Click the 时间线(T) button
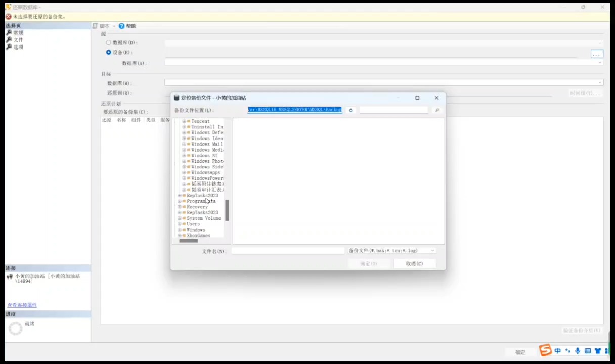The height and width of the screenshot is (364, 615). 586,93
